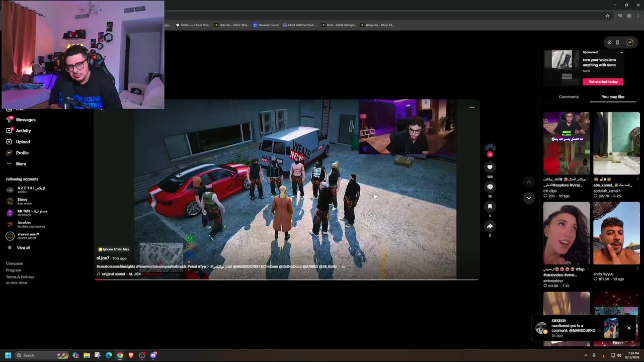Open the b11.clips recommended video thumbnail

(x=567, y=143)
